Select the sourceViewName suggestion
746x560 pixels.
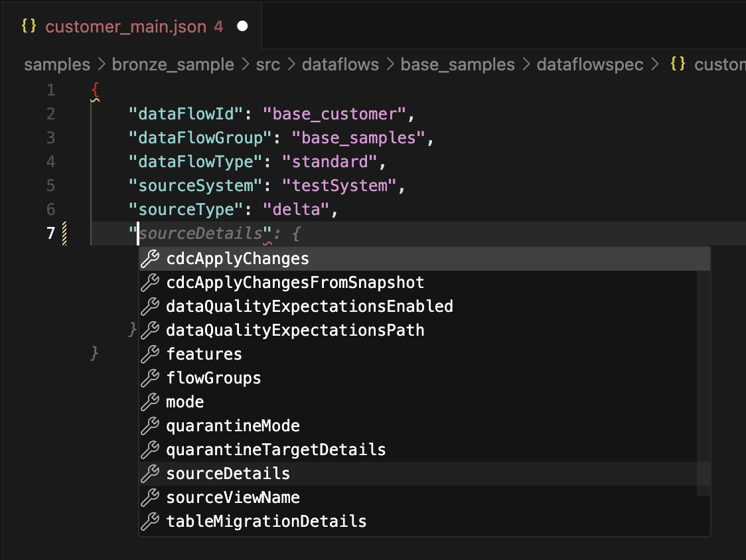coord(232,498)
